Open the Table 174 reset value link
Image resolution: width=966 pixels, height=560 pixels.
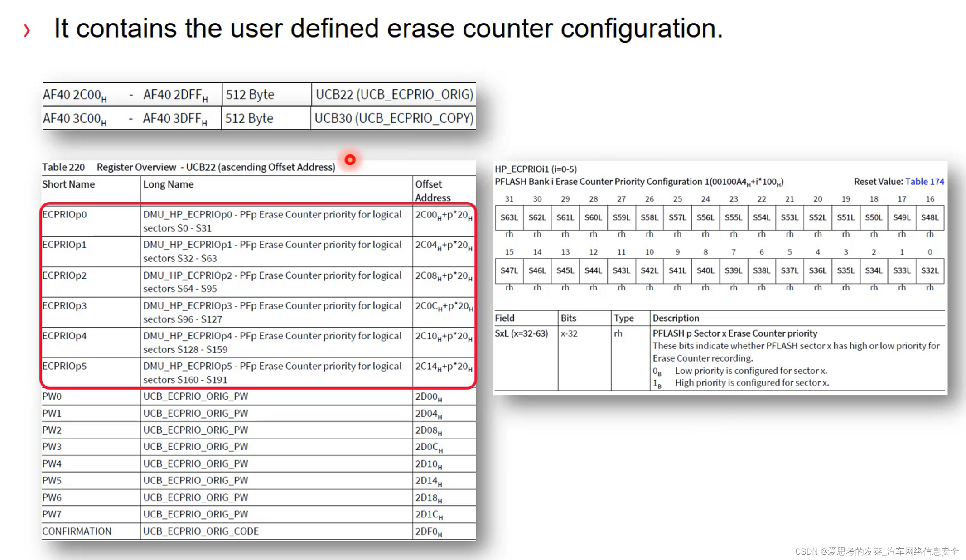point(925,181)
